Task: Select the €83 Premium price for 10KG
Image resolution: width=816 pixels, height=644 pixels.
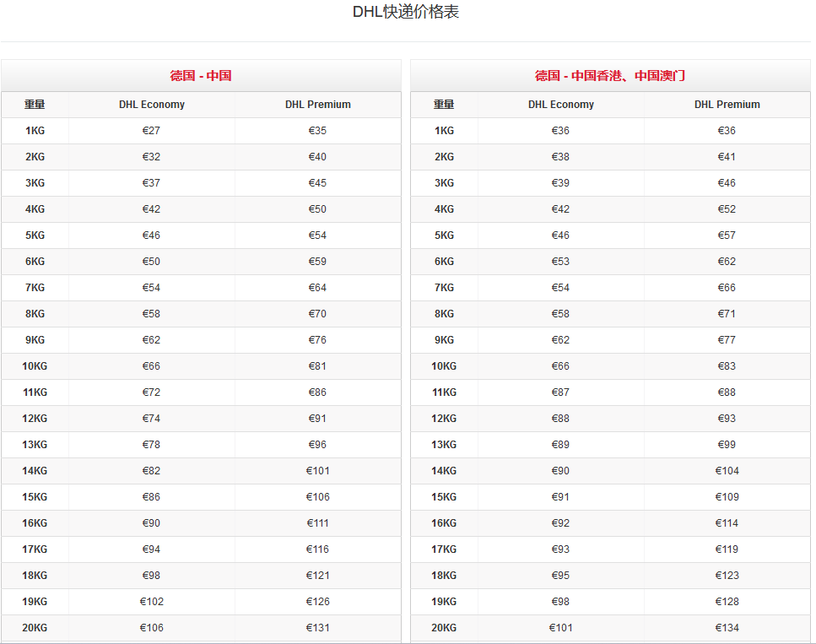Action: tap(727, 366)
